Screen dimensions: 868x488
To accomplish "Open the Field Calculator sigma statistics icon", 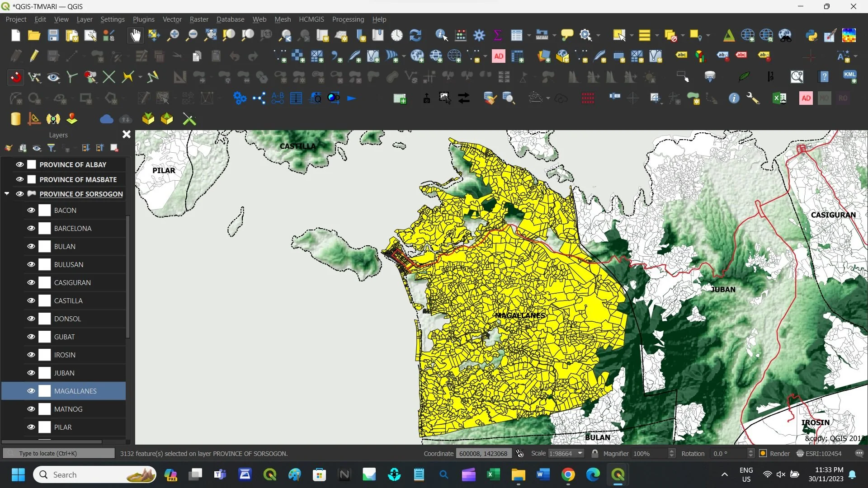I will point(497,35).
